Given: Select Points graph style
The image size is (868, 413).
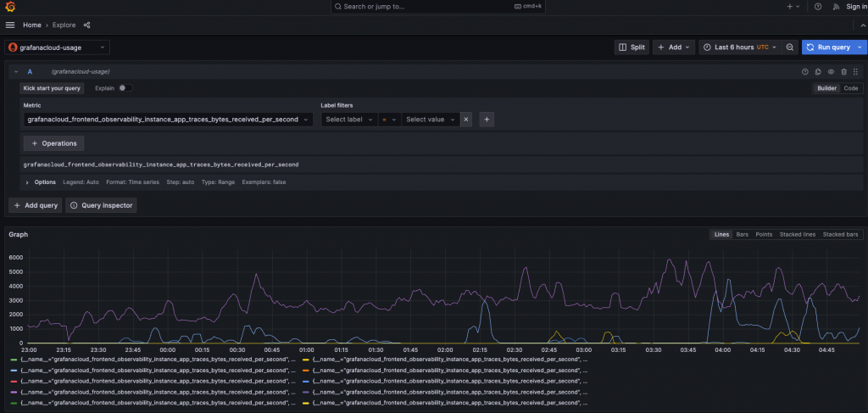Looking at the screenshot, I should coord(764,235).
